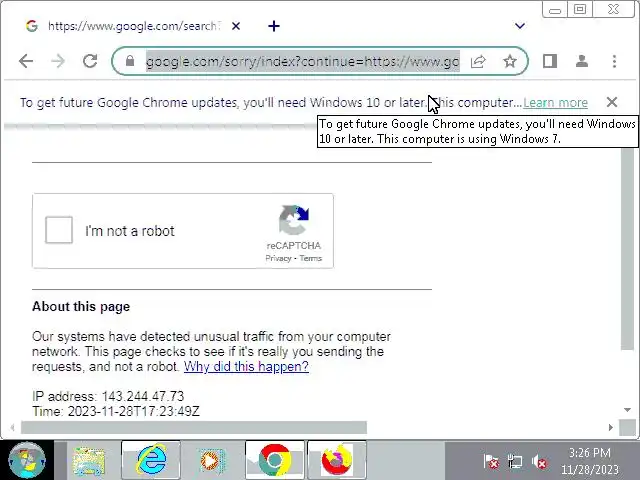Minimize the Chrome window
Viewport: 640px width, 480px height.
(555, 9)
